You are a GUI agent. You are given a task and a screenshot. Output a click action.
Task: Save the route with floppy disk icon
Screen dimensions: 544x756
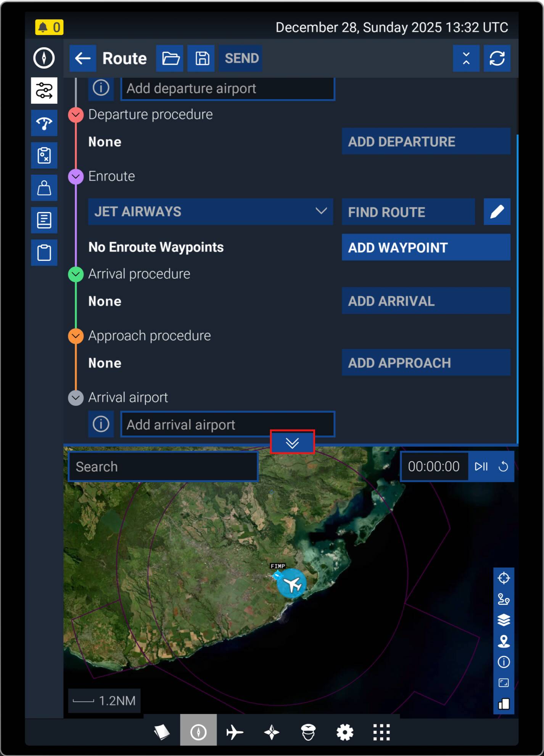[201, 58]
